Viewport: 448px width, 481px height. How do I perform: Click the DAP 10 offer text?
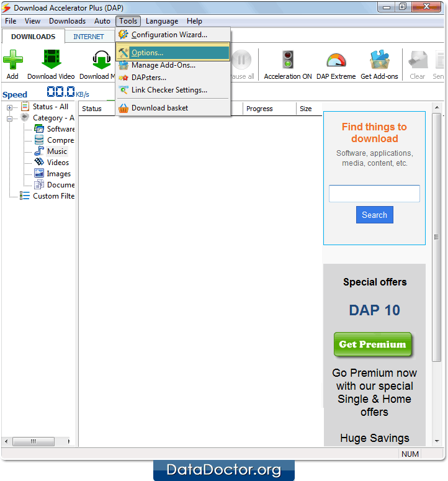pyautogui.click(x=374, y=310)
